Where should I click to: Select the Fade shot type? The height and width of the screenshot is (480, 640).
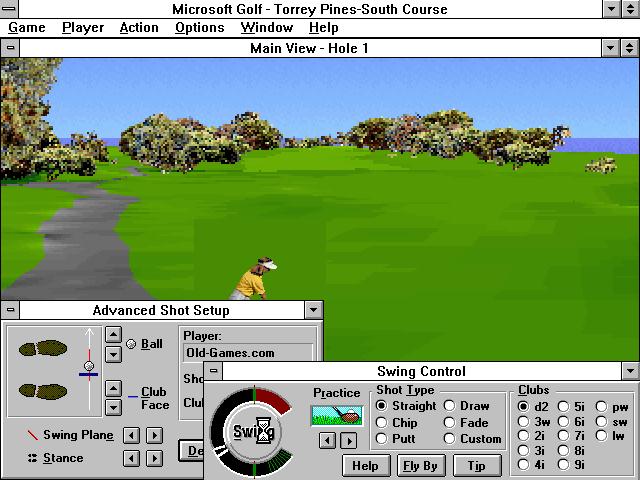[x=466, y=422]
